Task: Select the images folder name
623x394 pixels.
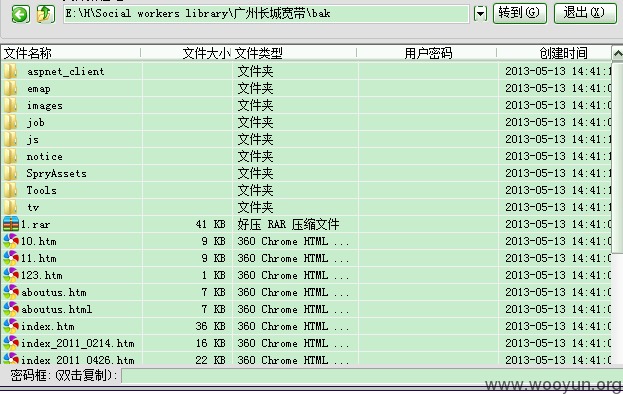Action: coord(44,106)
